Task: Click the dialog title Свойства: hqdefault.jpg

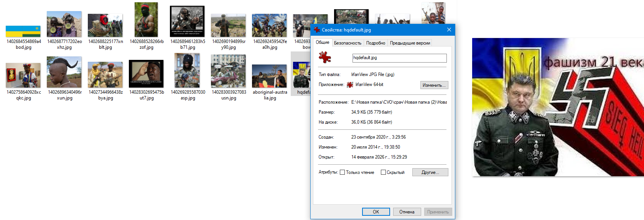Action: 346,30
